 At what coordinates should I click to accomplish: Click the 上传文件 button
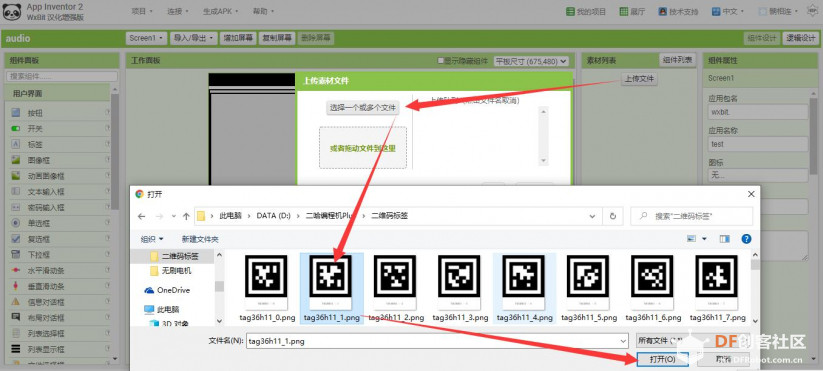[x=639, y=79]
